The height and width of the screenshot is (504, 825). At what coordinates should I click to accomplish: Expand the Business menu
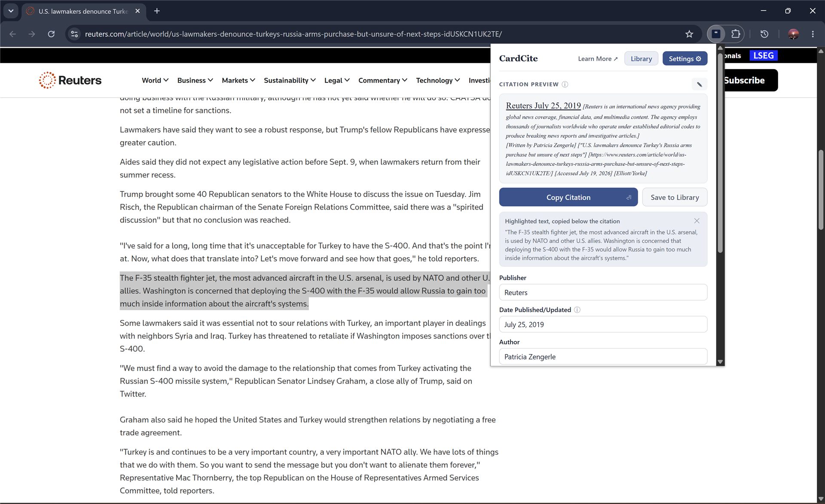[x=195, y=80]
